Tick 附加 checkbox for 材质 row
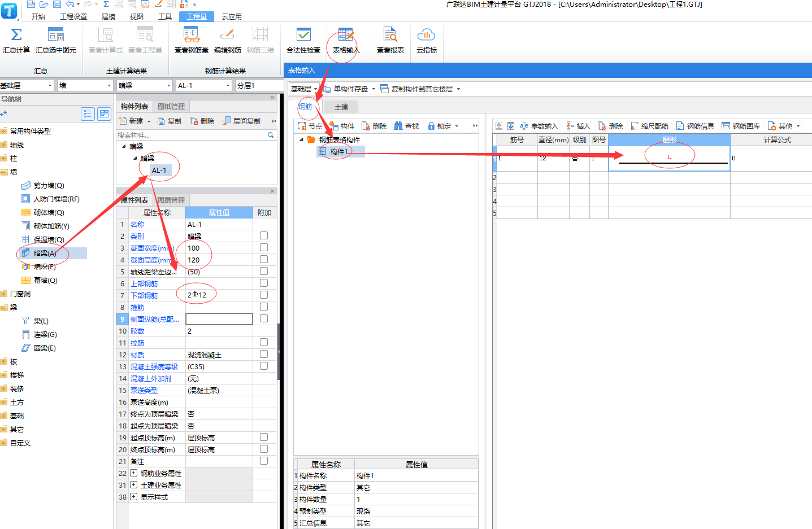Viewport: 812px width, 529px height. [x=264, y=354]
